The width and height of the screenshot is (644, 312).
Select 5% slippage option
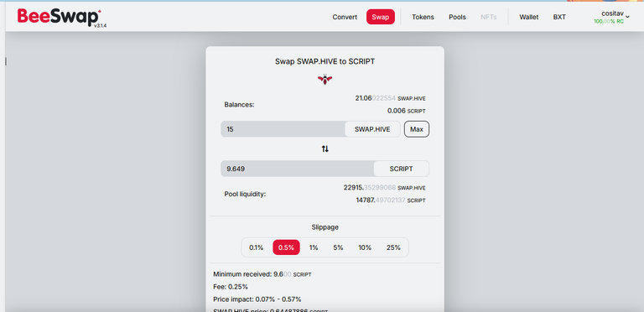338,247
